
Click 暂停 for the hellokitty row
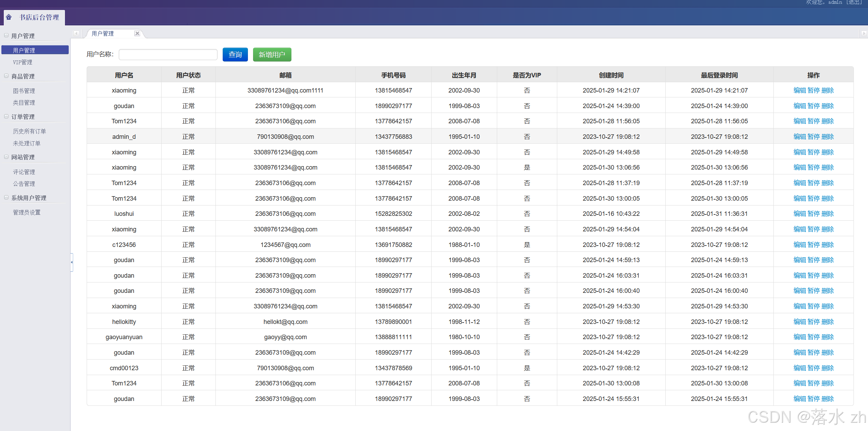tap(813, 322)
